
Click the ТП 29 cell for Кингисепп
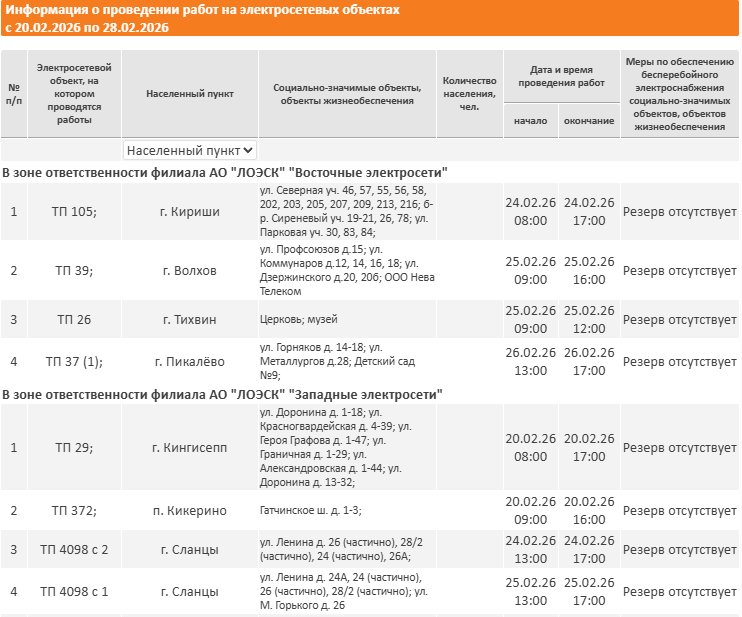click(x=74, y=448)
